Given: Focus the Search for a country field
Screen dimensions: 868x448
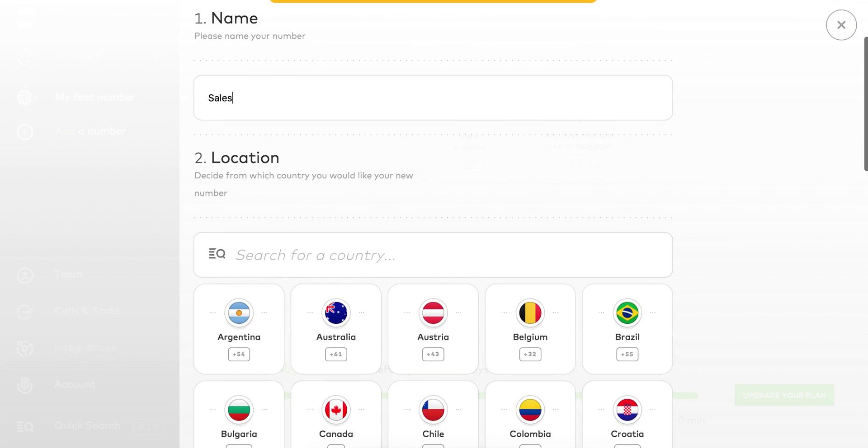Looking at the screenshot, I should pyautogui.click(x=448, y=255).
